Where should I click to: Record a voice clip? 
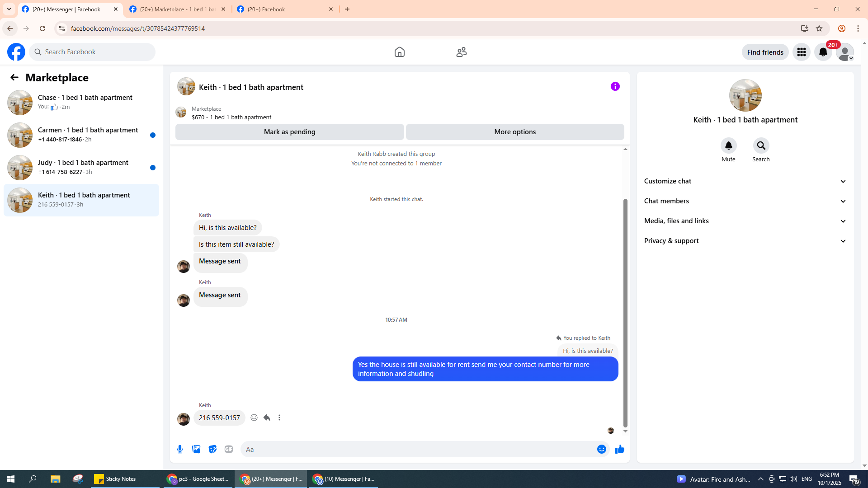pyautogui.click(x=180, y=449)
